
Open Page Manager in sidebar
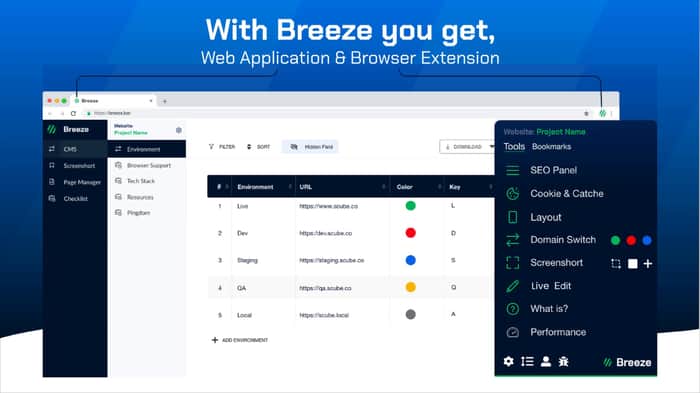pos(75,182)
